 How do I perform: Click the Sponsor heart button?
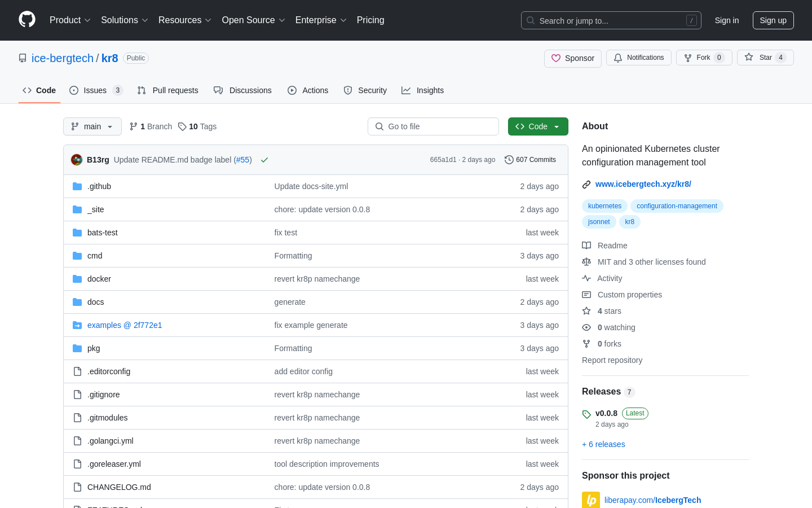point(573,58)
